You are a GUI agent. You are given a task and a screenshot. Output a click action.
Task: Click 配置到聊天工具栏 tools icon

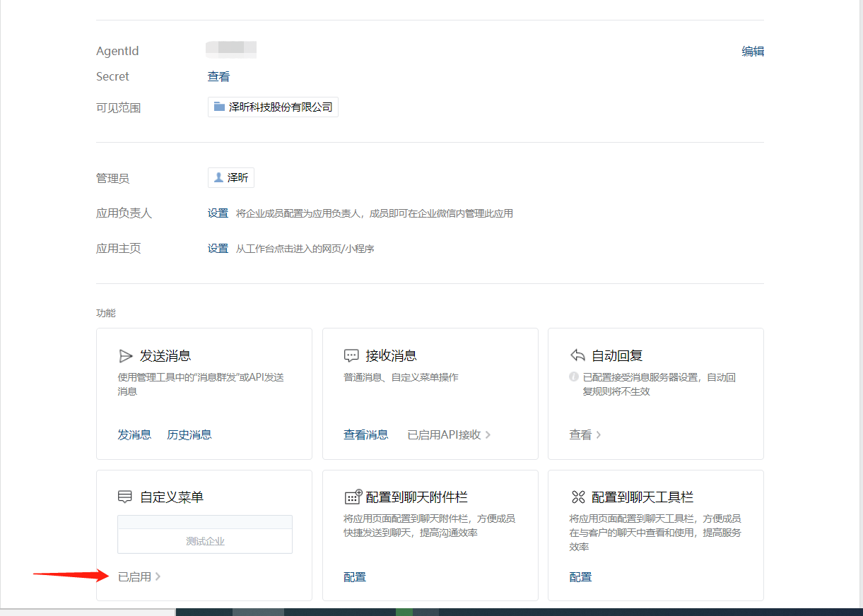point(578,497)
